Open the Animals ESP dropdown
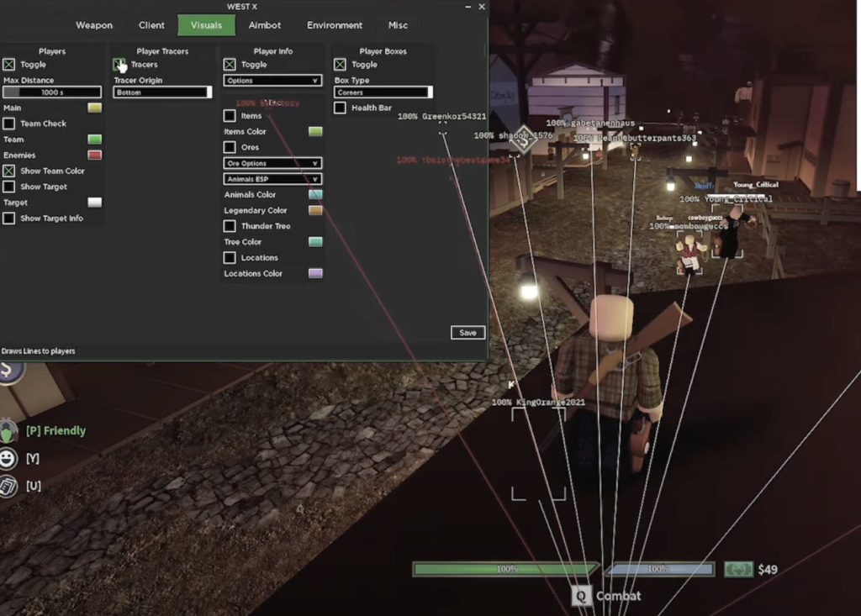Image resolution: width=861 pixels, height=616 pixels. pyautogui.click(x=272, y=179)
